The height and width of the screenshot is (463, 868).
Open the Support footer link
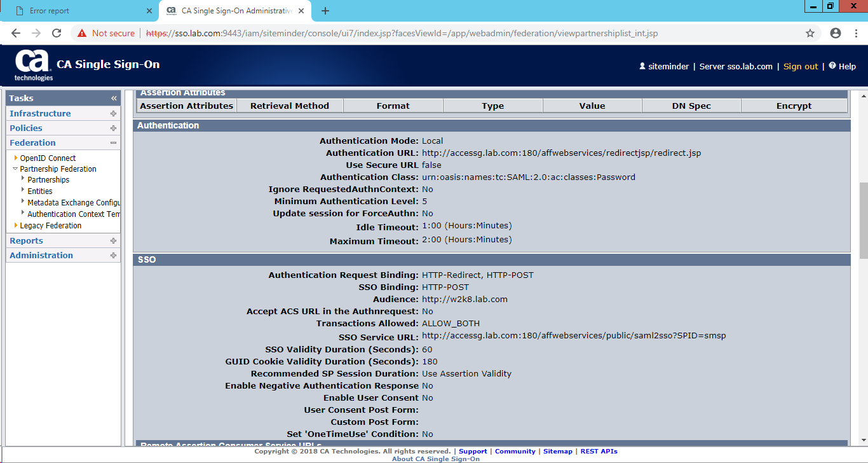473,452
